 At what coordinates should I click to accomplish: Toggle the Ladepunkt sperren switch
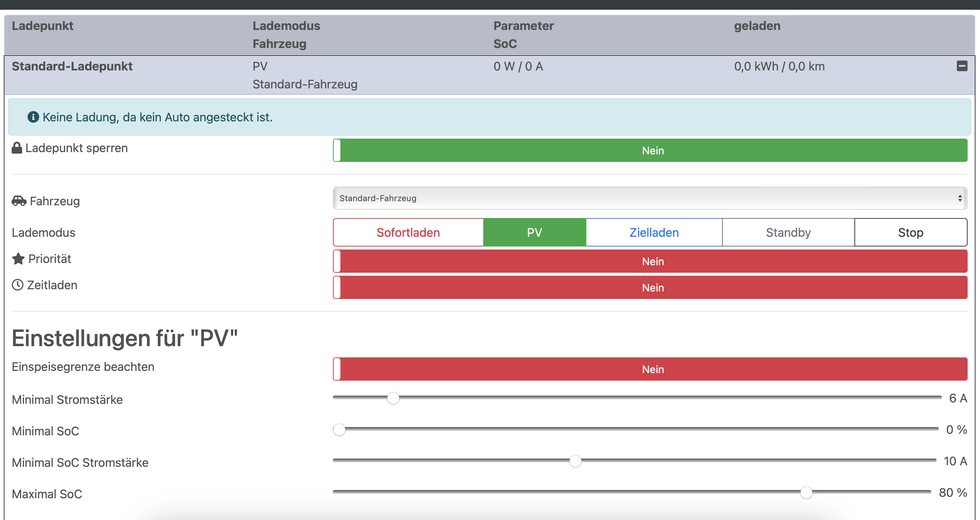(650, 151)
